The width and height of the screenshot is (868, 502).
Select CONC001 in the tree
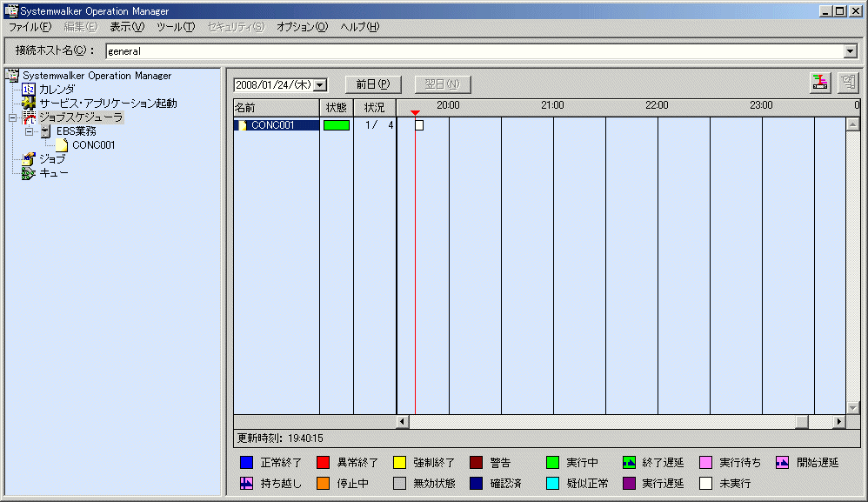[94, 145]
